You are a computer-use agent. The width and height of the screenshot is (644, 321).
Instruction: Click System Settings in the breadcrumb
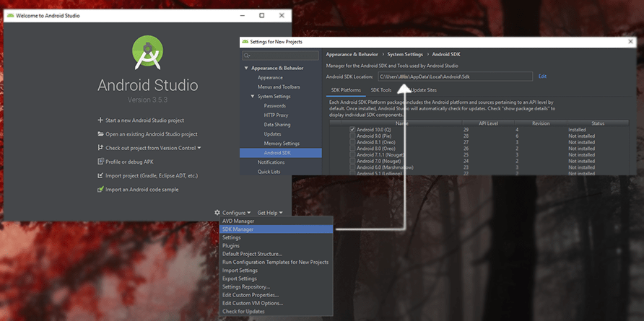(x=405, y=55)
